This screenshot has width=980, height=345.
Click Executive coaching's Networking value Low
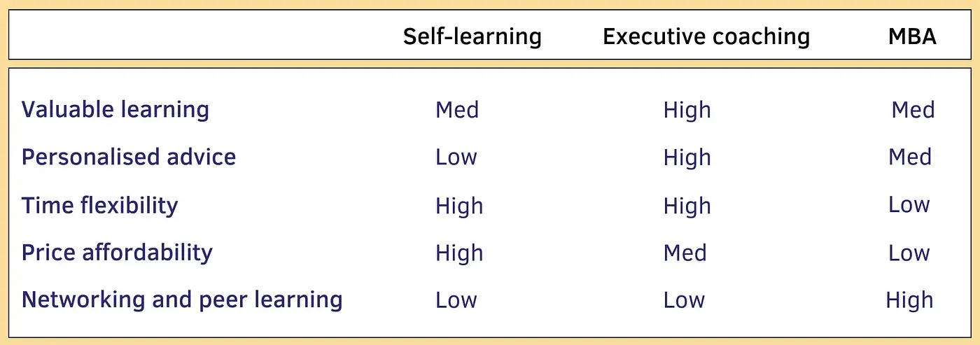[685, 300]
